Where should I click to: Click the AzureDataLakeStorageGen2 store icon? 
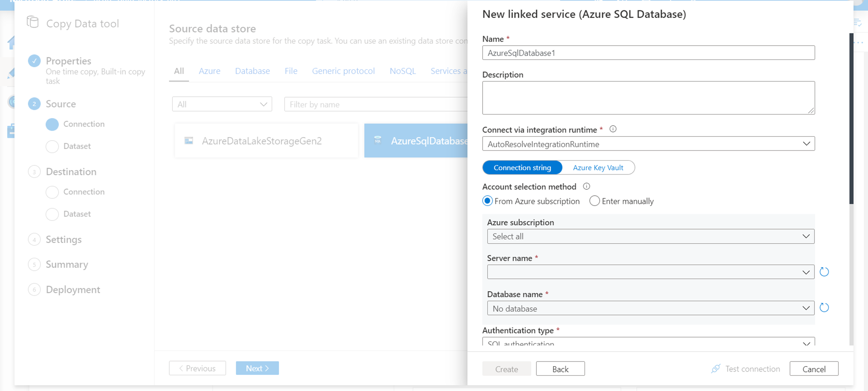(x=189, y=141)
